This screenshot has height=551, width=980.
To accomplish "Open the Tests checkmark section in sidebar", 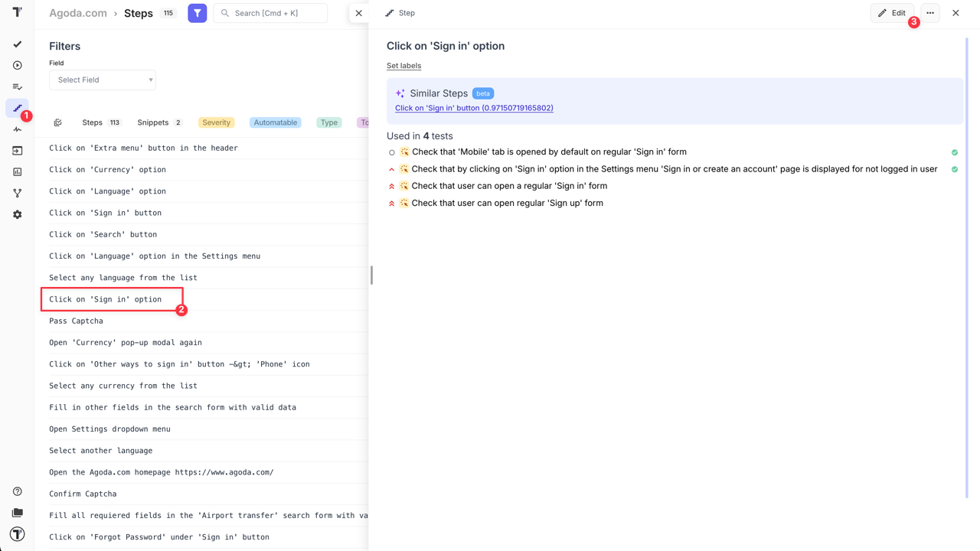I will 17,44.
